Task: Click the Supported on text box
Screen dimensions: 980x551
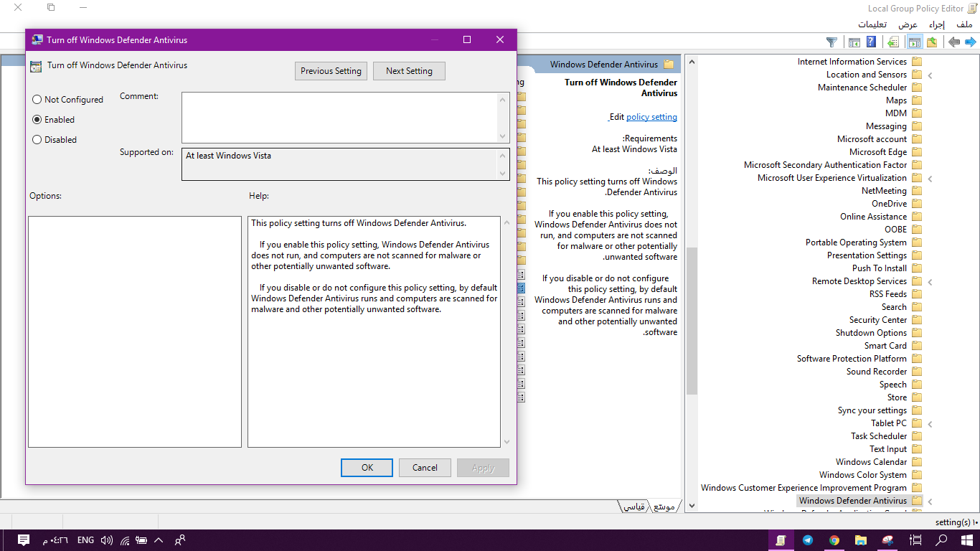Action: click(x=346, y=164)
